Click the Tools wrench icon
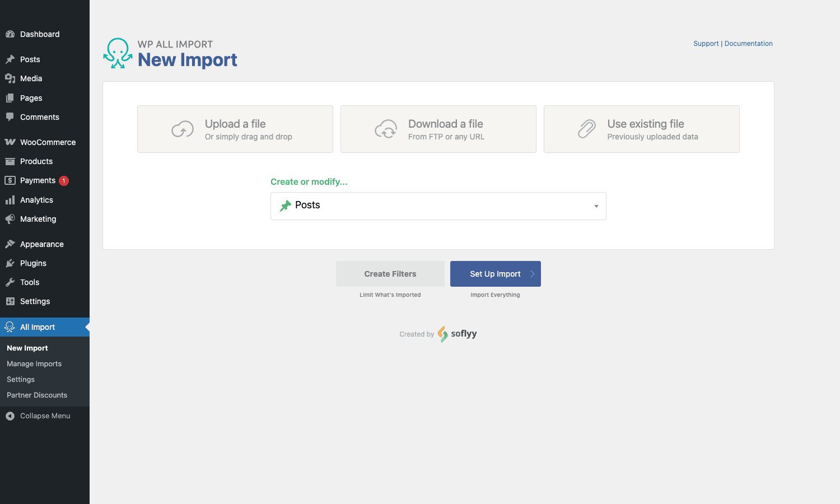840x504 pixels. pos(10,282)
